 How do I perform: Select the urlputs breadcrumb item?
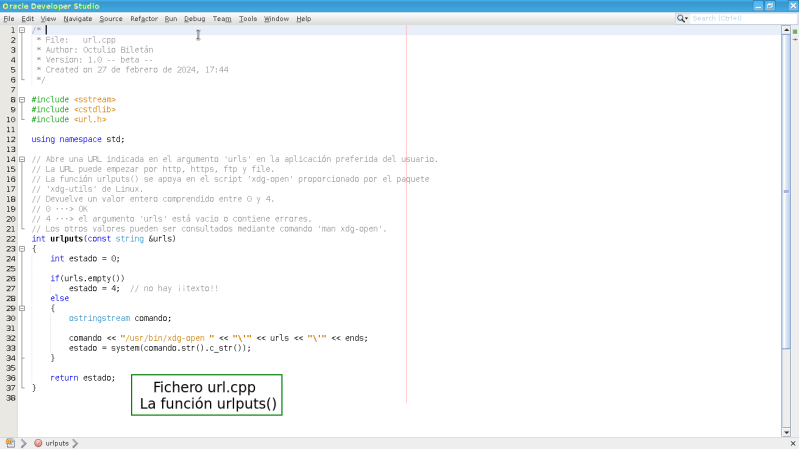click(x=57, y=443)
